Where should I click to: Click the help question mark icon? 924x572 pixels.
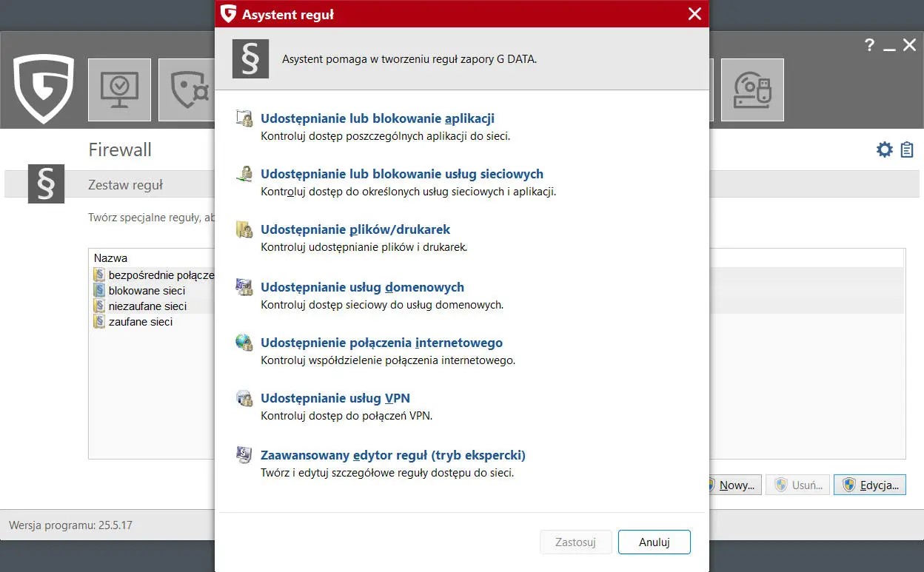tap(869, 44)
